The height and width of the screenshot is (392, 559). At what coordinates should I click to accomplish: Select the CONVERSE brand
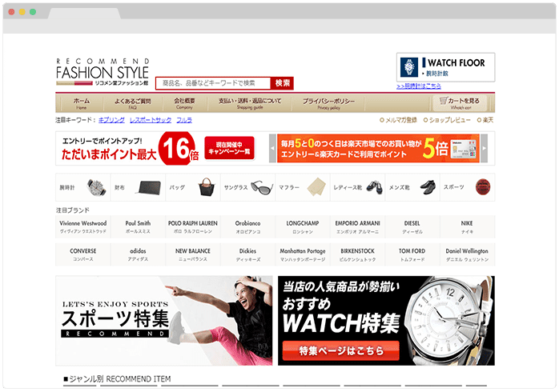[82, 254]
